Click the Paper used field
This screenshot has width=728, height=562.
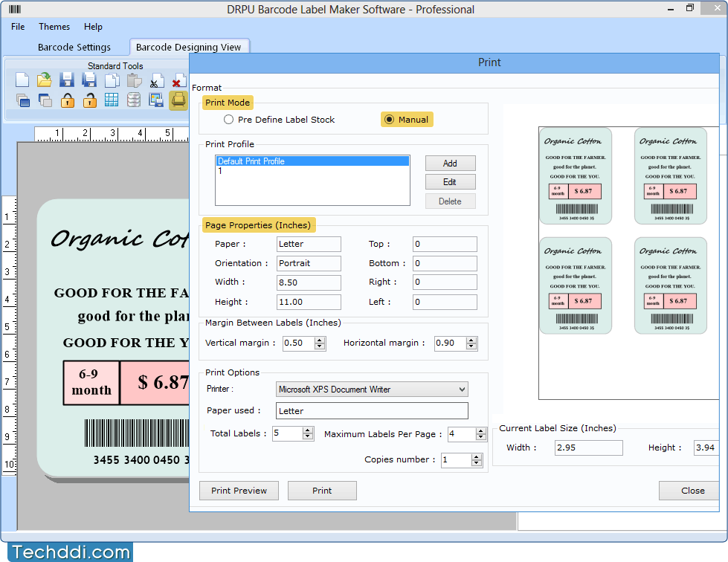point(372,410)
